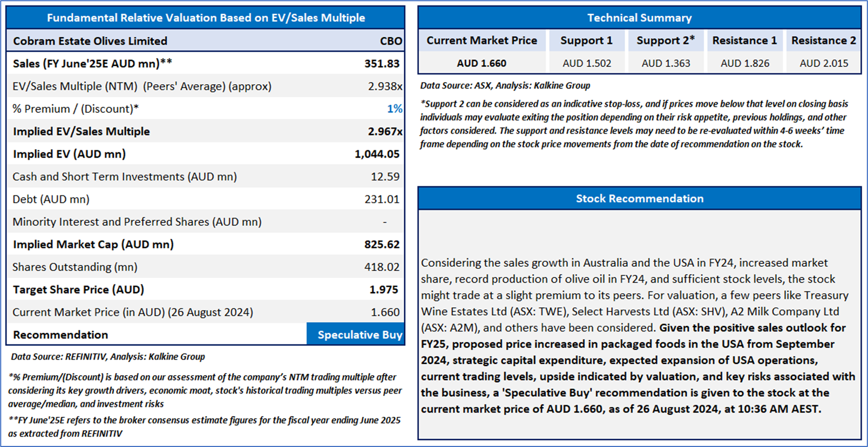Select the Fundamental Relative Valuation header
Viewport: 868px width, 447px height.
point(206,18)
